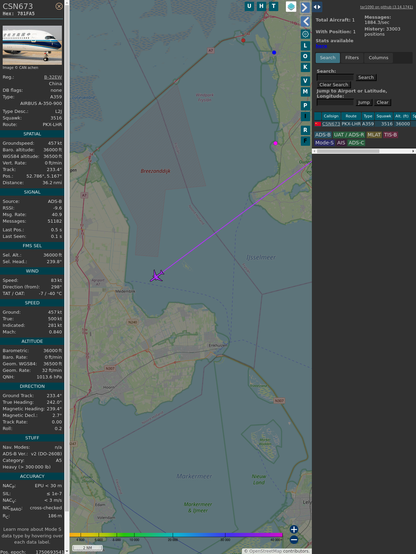This screenshot has width=416, height=554.
Task: Click the blue dot marker on map
Action: (x=274, y=52)
